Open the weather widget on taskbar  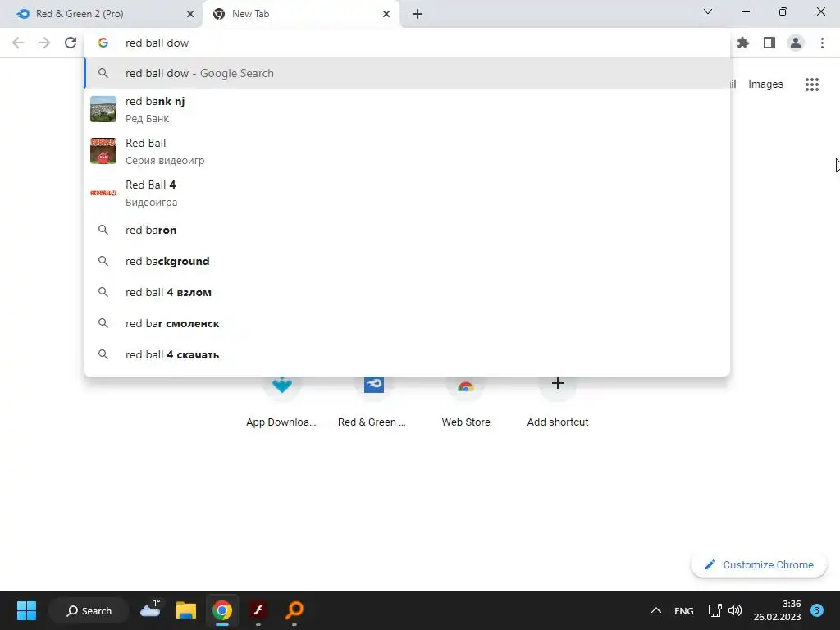pyautogui.click(x=151, y=610)
